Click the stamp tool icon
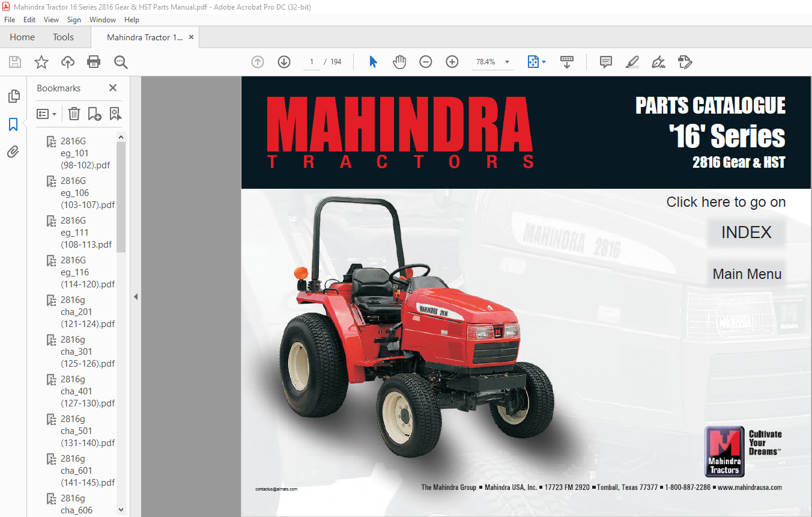Image resolution: width=812 pixels, height=517 pixels. click(x=685, y=62)
